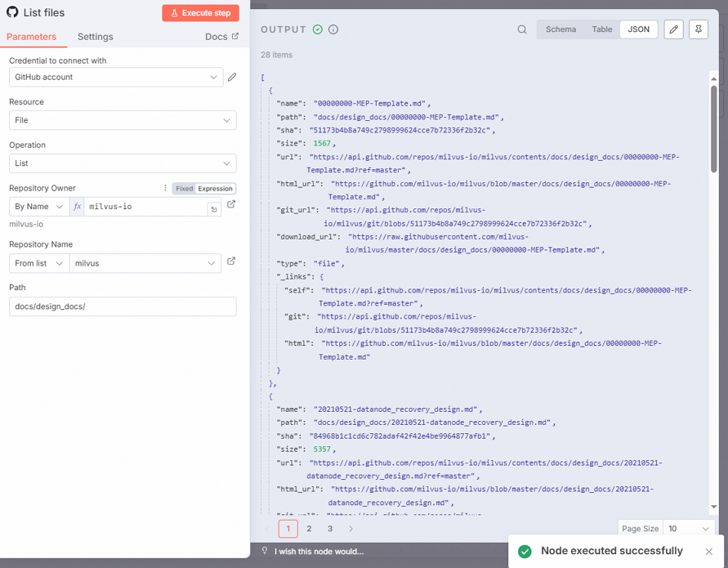Screen dimensions: 728x568
Task: Click the "20210521-datanode_recovery_design.md" name value
Action: tap(395, 409)
